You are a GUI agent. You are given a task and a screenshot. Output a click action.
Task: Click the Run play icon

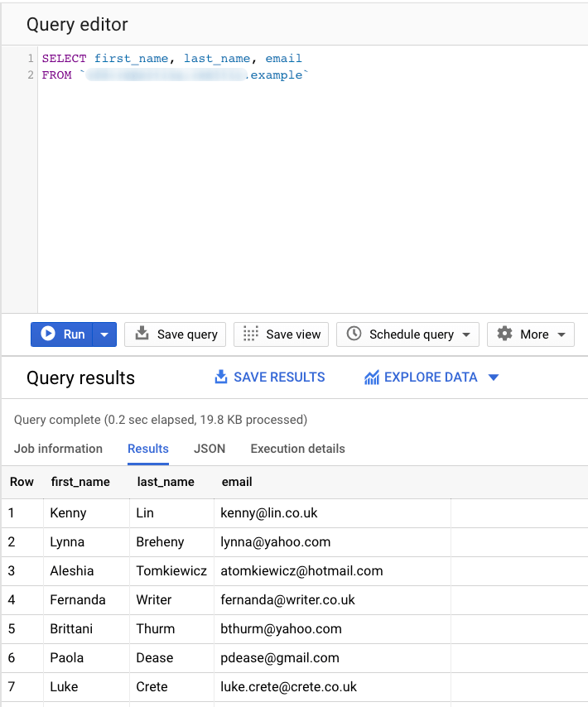(48, 334)
